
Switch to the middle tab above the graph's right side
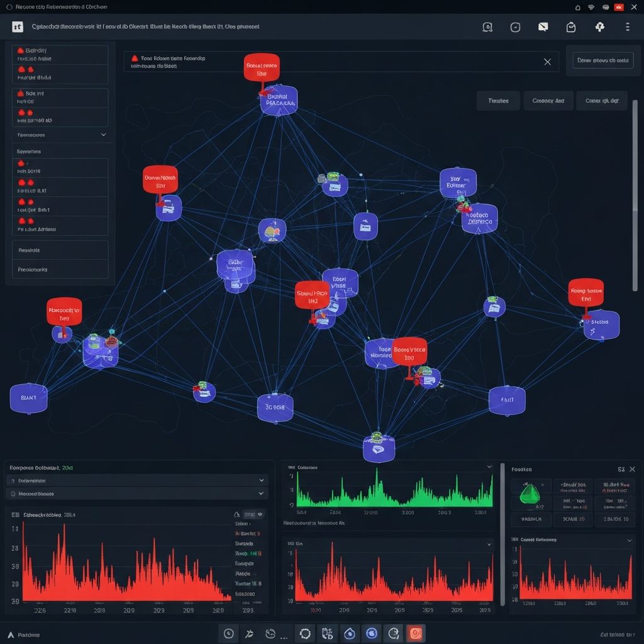pos(548,101)
